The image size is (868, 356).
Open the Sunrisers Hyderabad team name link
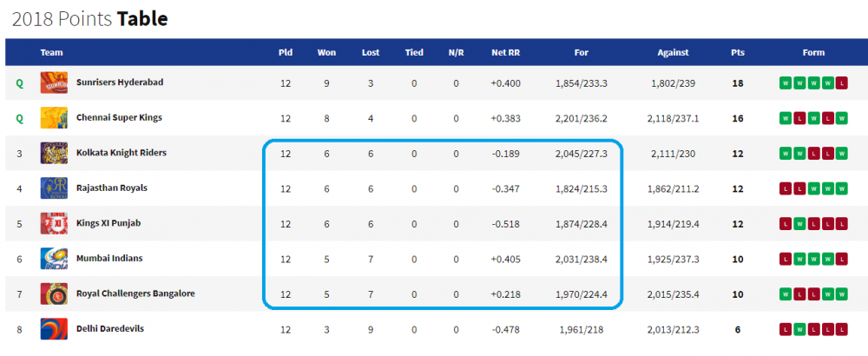[x=120, y=82]
